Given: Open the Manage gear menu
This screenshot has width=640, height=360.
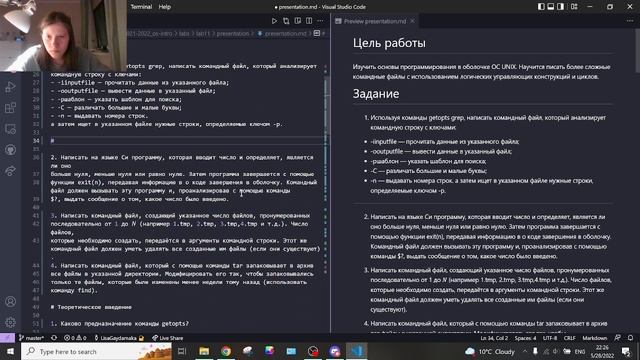Looking at the screenshot, I should click(x=11, y=322).
